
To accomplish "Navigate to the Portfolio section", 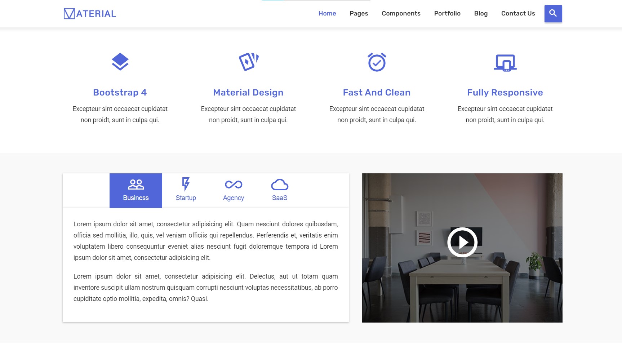I will [447, 13].
